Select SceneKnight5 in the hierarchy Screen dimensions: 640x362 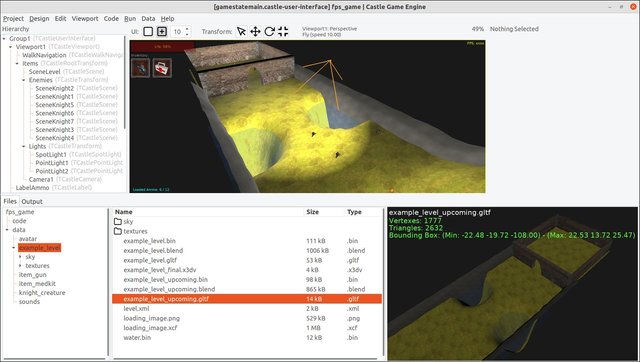pos(55,105)
